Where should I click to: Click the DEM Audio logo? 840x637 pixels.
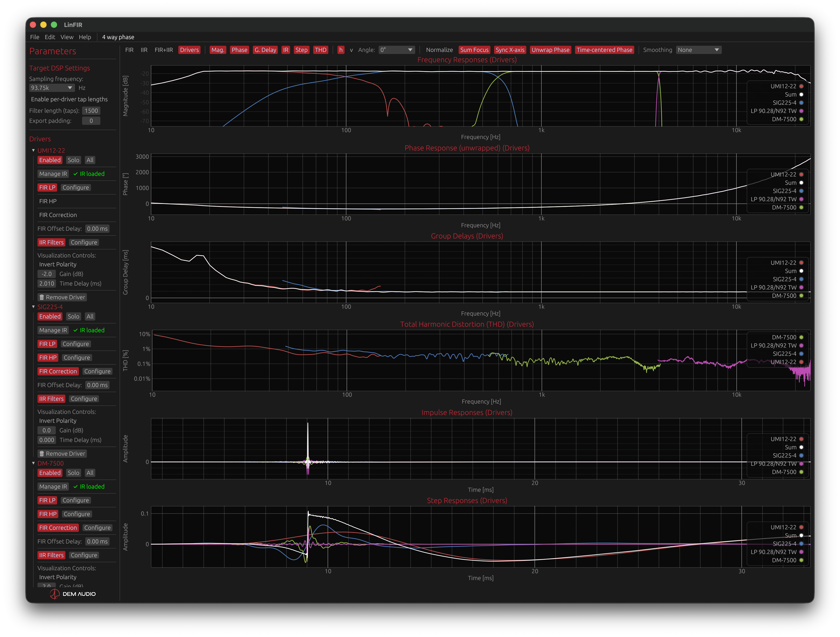72,594
